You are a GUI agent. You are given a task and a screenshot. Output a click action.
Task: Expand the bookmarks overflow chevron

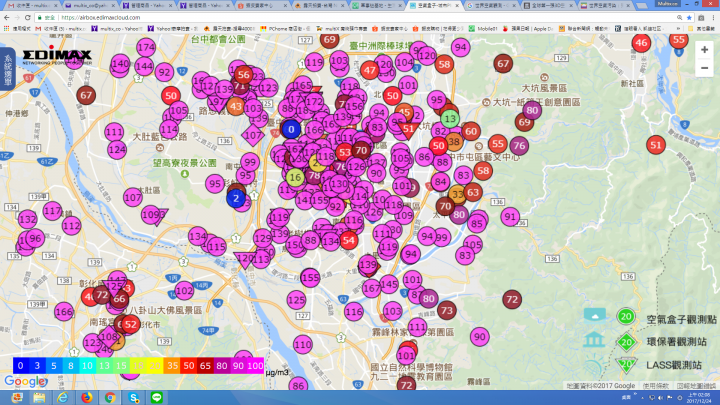(x=678, y=28)
